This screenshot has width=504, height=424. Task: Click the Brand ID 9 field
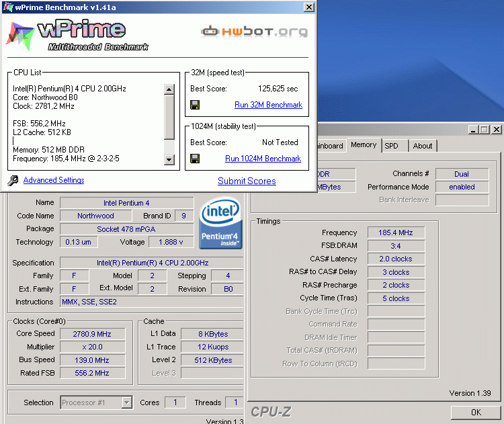pyautogui.click(x=184, y=216)
